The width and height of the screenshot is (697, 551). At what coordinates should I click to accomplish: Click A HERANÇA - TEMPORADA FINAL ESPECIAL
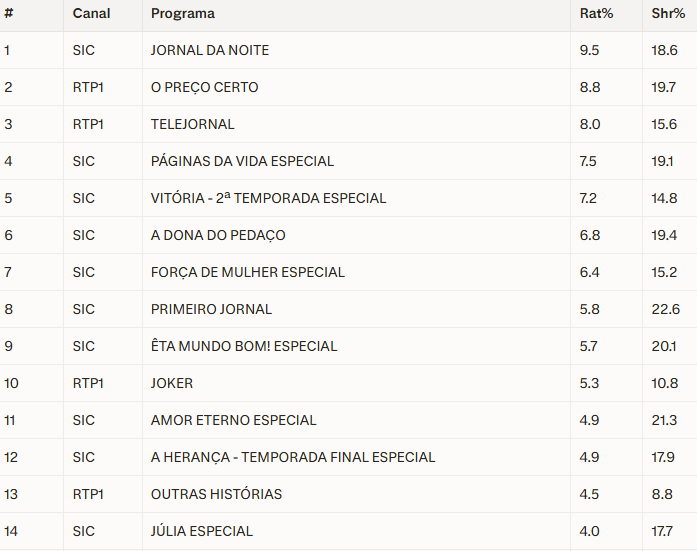(x=293, y=457)
